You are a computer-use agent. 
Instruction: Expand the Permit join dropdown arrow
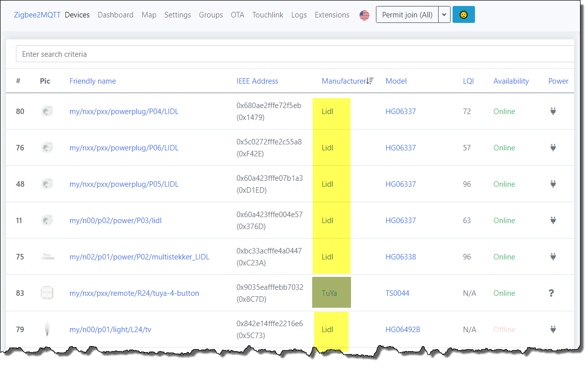pos(444,14)
